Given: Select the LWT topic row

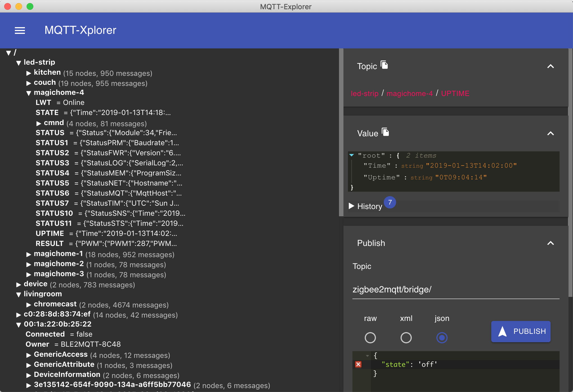Looking at the screenshot, I should 60,102.
